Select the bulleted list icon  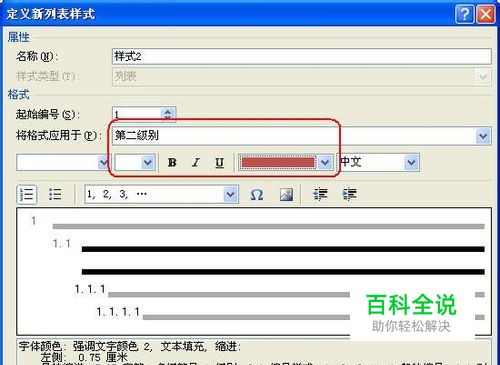pyautogui.click(x=55, y=194)
